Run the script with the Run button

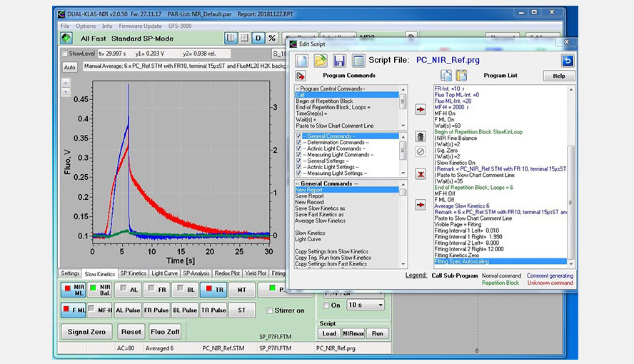tap(377, 333)
